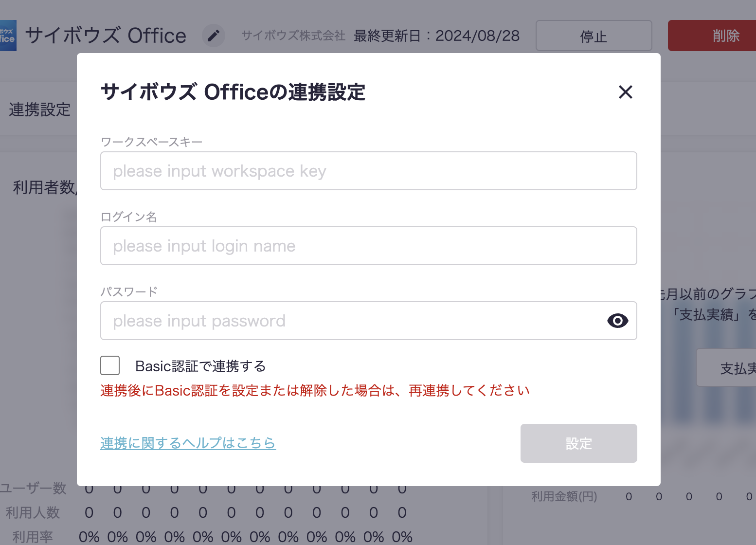Click into the login name field
The width and height of the screenshot is (756, 545).
click(368, 246)
